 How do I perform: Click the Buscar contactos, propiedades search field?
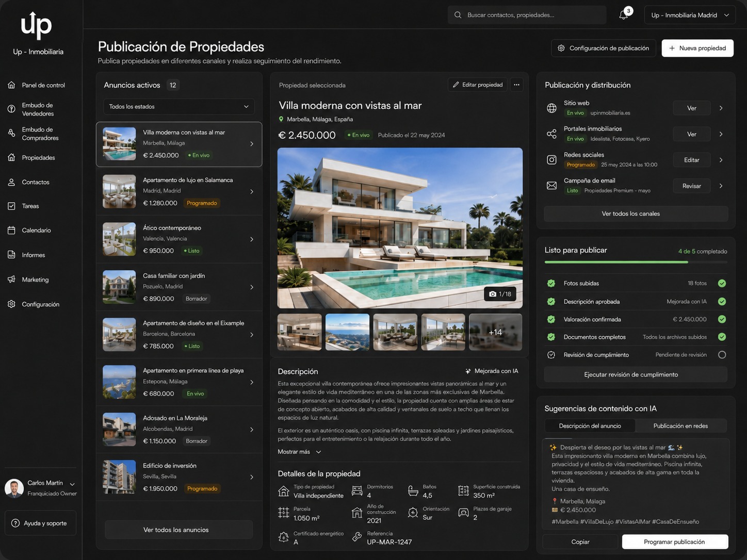coord(527,15)
